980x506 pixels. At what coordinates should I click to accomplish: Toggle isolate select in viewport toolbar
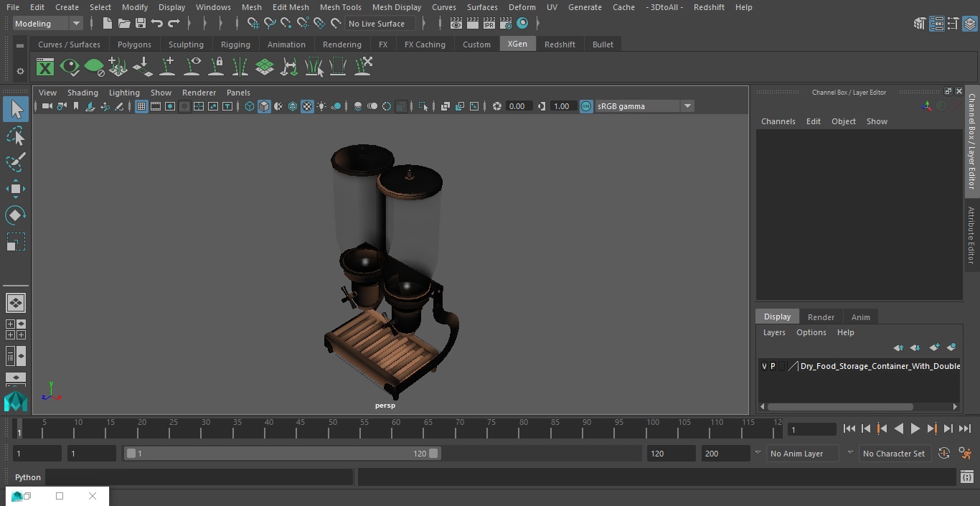click(423, 106)
